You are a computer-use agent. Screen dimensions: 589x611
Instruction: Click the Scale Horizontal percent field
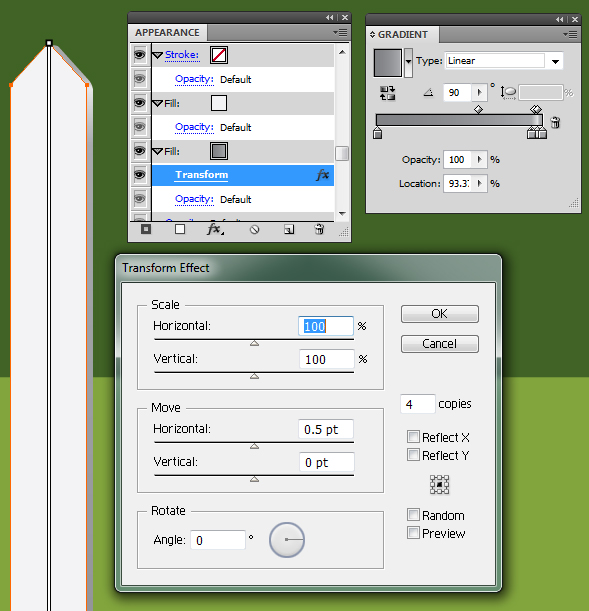(326, 326)
